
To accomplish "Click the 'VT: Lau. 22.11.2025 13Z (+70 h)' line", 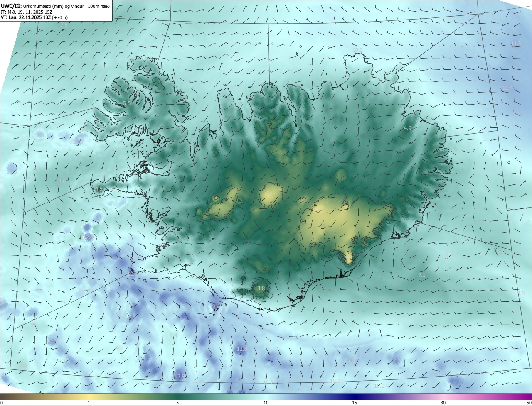I will pyautogui.click(x=34, y=17).
